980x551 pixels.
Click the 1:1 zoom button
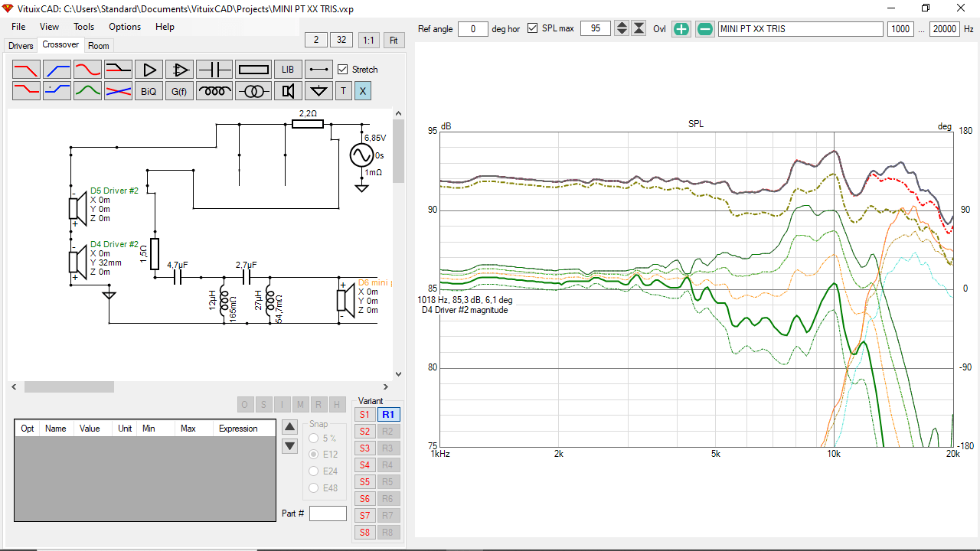(369, 40)
